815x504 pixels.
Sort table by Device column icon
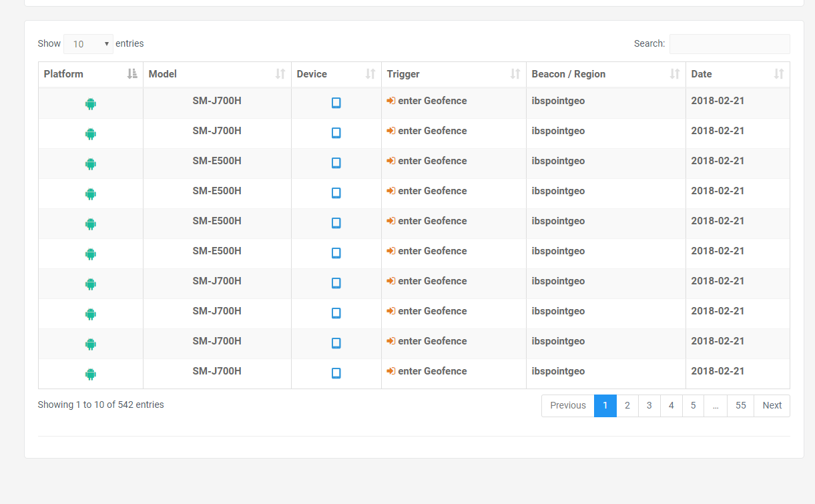tap(370, 74)
